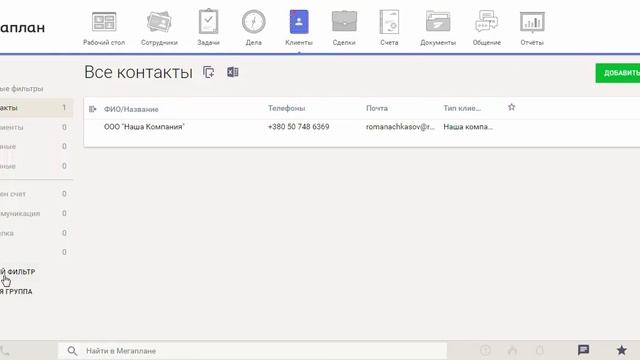Select the contacts filter with count 1
This screenshot has width=640, height=360.
tap(36, 108)
